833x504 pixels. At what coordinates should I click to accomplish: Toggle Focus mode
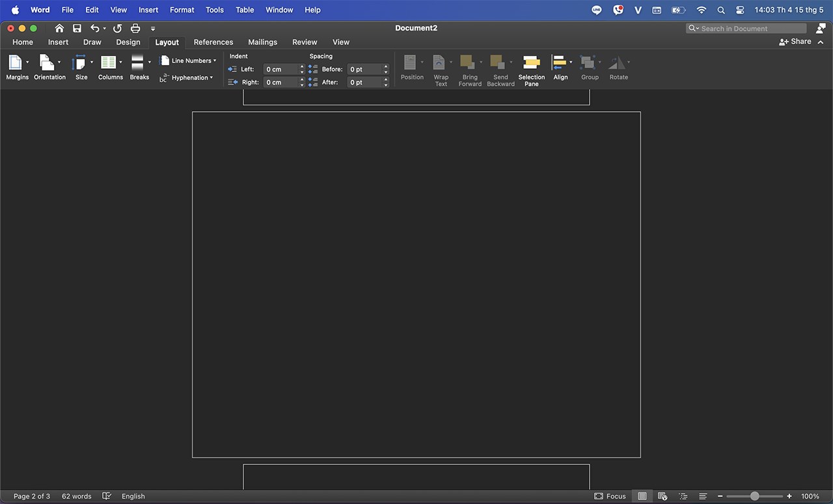(610, 496)
